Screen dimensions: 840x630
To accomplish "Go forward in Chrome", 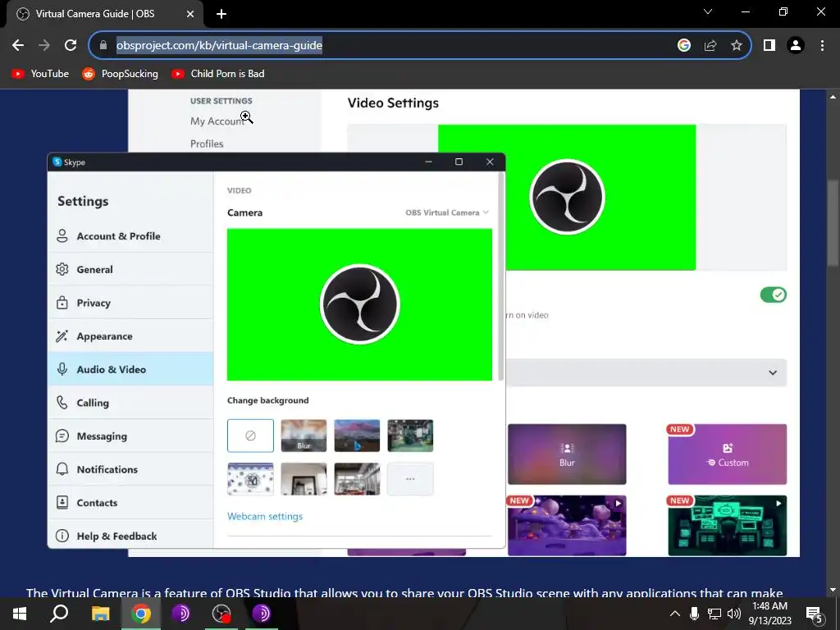I will (44, 46).
